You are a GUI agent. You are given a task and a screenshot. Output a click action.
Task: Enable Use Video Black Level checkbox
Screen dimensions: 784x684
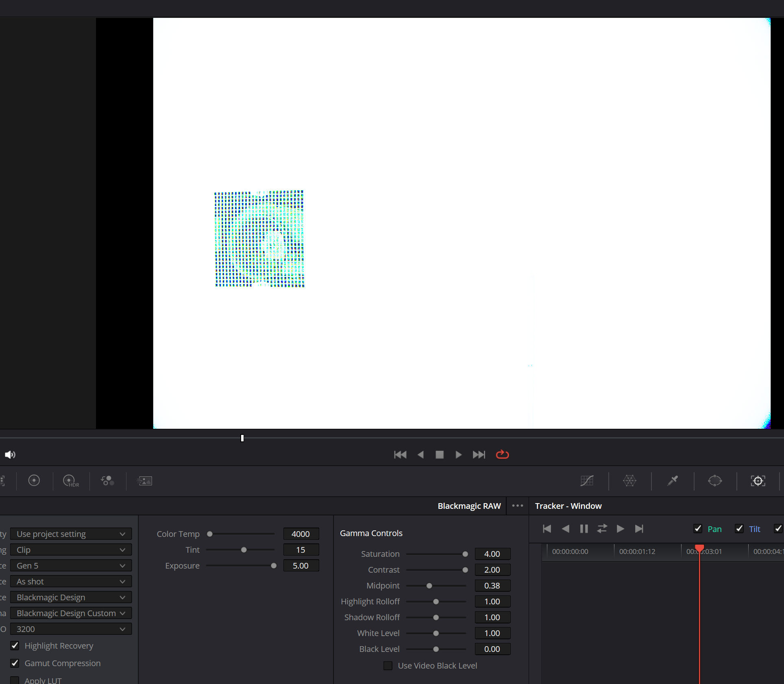(x=389, y=665)
